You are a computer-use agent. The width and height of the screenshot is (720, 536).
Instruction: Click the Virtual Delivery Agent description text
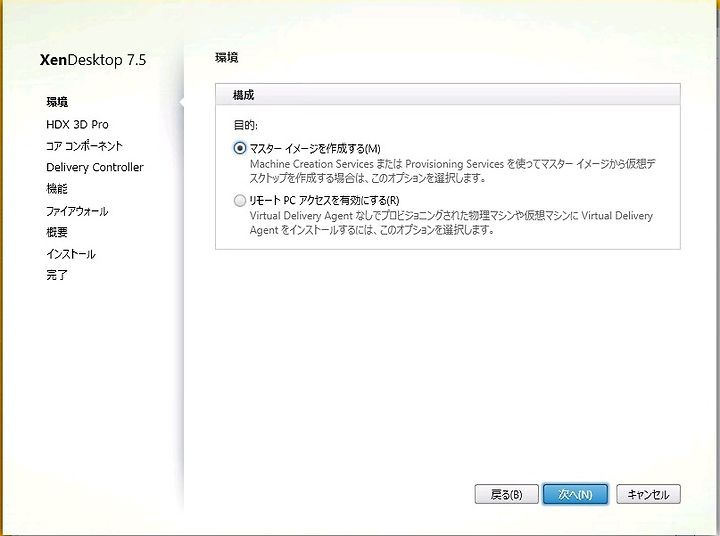pos(451,223)
